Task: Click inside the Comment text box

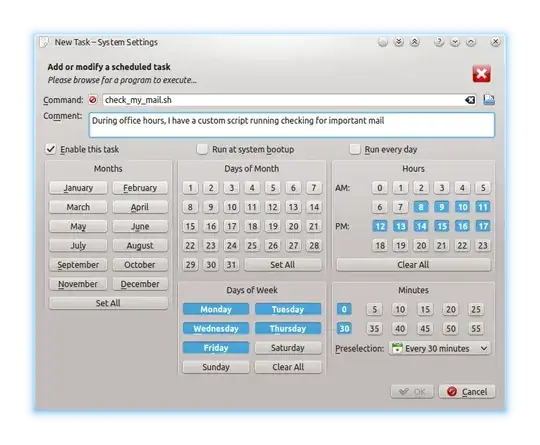Action: (x=292, y=125)
